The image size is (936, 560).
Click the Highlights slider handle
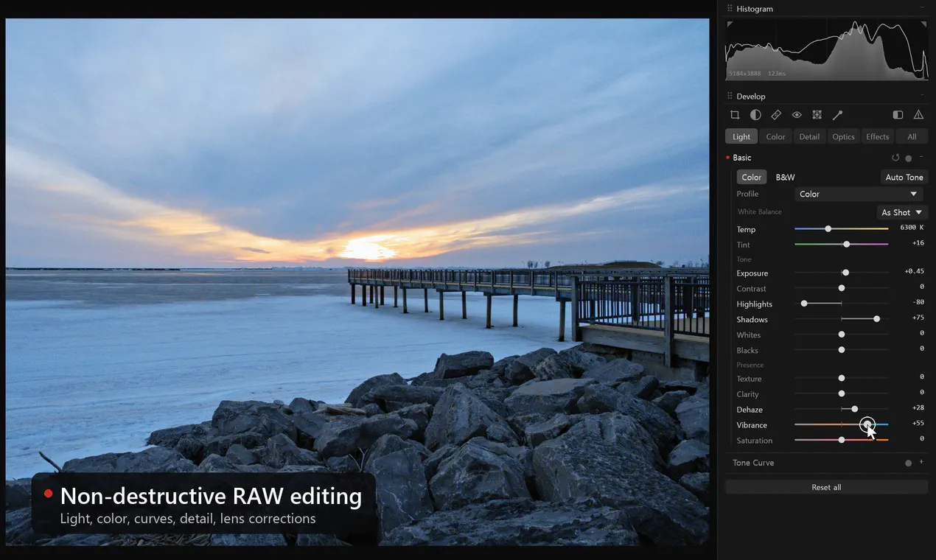tap(804, 304)
